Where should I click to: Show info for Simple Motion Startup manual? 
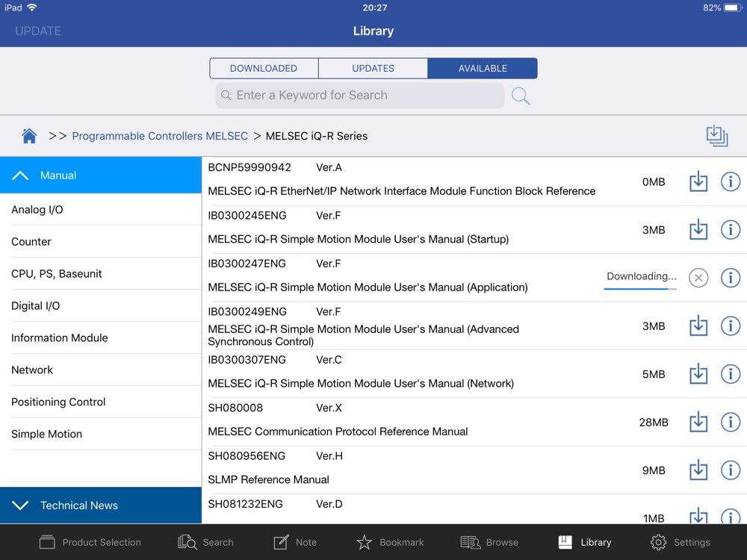[x=730, y=230]
